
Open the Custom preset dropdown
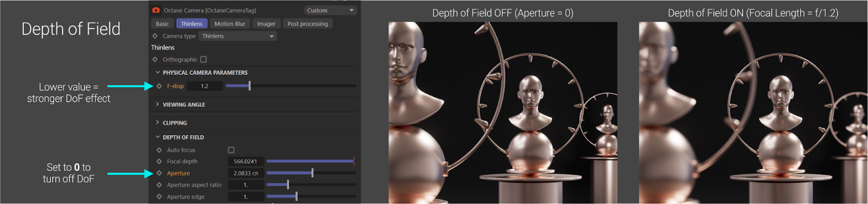point(330,10)
